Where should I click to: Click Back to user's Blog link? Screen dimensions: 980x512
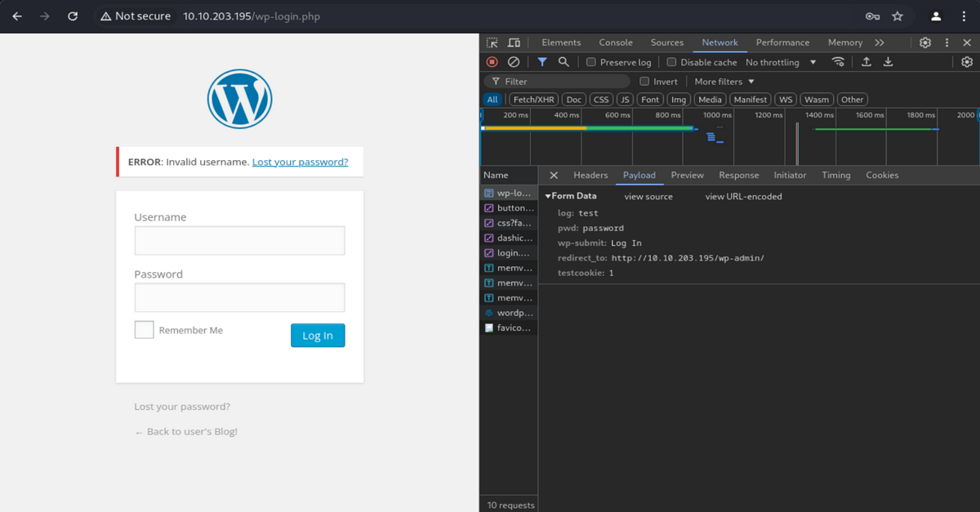(186, 431)
